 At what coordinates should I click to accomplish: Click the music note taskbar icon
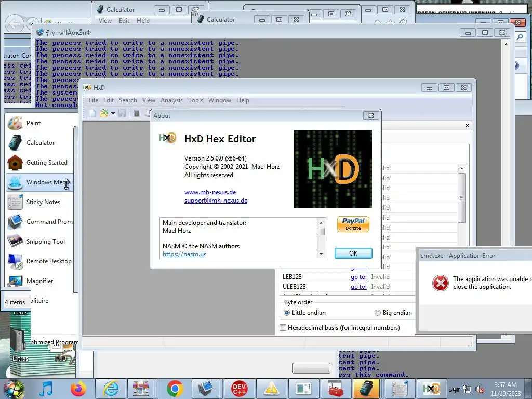(46, 389)
